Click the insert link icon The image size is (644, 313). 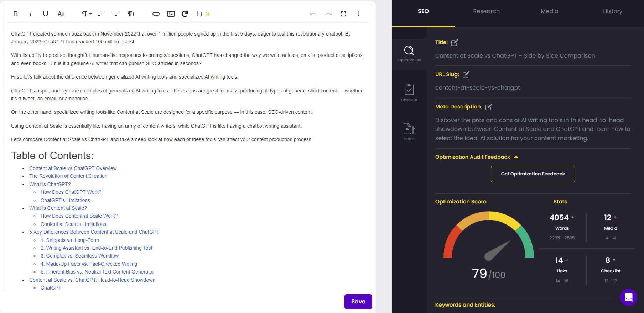(x=156, y=14)
